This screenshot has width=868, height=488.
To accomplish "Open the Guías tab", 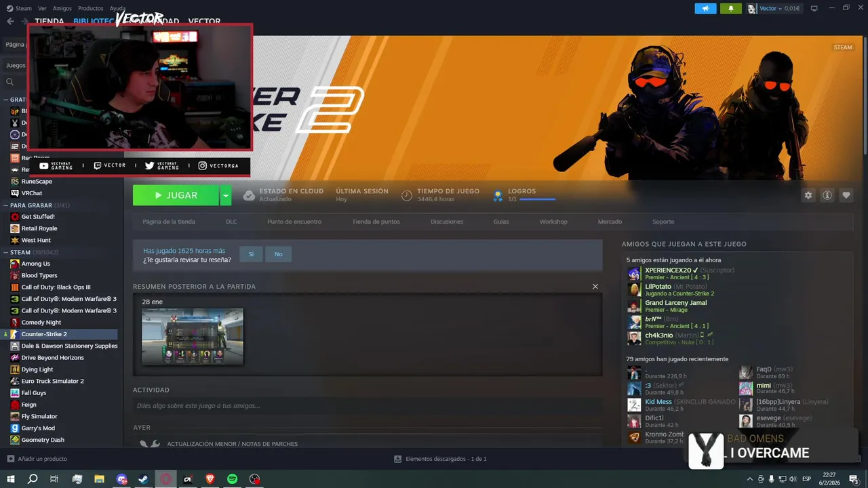I will point(501,222).
